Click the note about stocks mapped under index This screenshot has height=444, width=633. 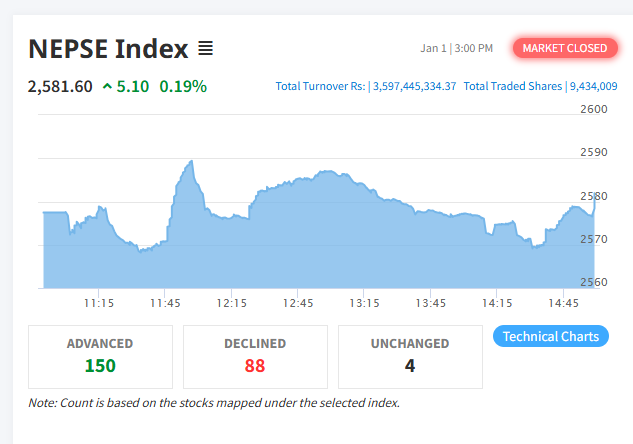[x=214, y=403]
